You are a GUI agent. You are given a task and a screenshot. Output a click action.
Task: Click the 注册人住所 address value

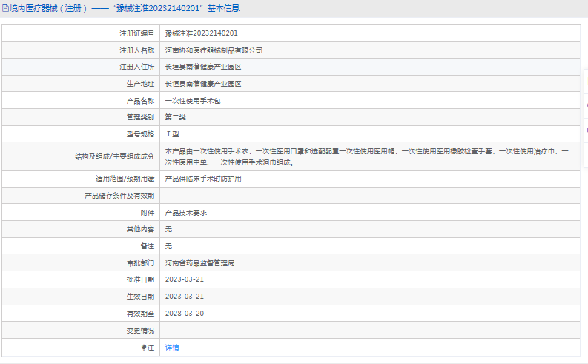pyautogui.click(x=203, y=67)
